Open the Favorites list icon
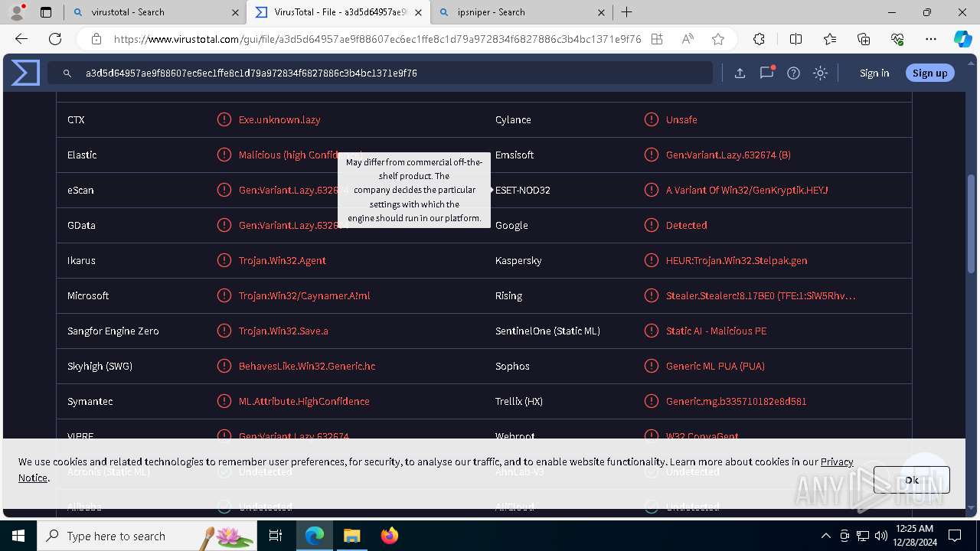The image size is (980, 551). tap(830, 39)
